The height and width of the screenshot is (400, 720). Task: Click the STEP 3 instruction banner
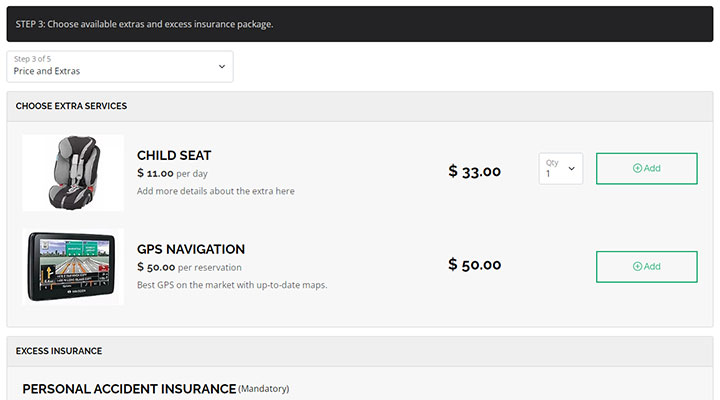[x=360, y=24]
